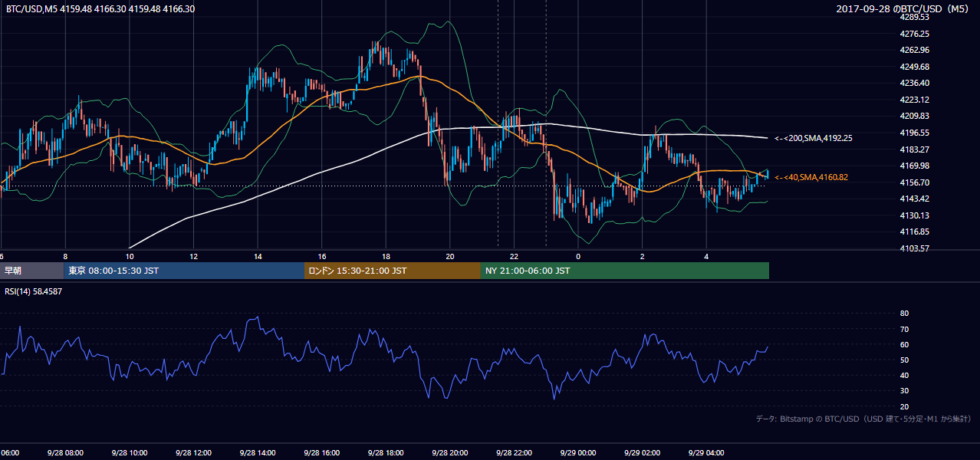Click hour tick 16 under the price chart
The width and height of the screenshot is (980, 460).
[322, 256]
